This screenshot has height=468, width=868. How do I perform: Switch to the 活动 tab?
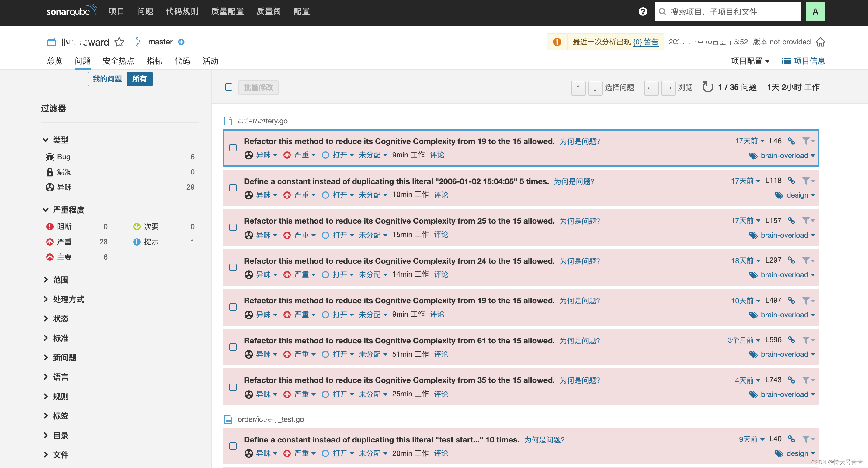[x=210, y=61]
